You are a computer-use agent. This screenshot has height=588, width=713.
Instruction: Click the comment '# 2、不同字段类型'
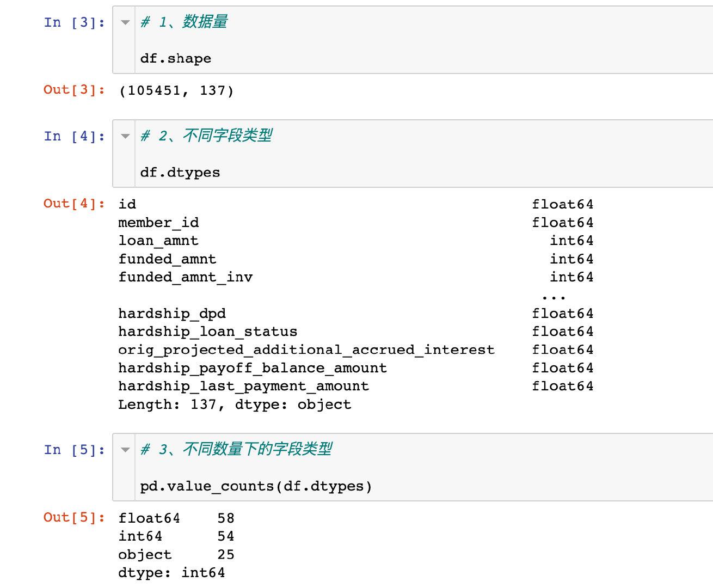tap(206, 136)
